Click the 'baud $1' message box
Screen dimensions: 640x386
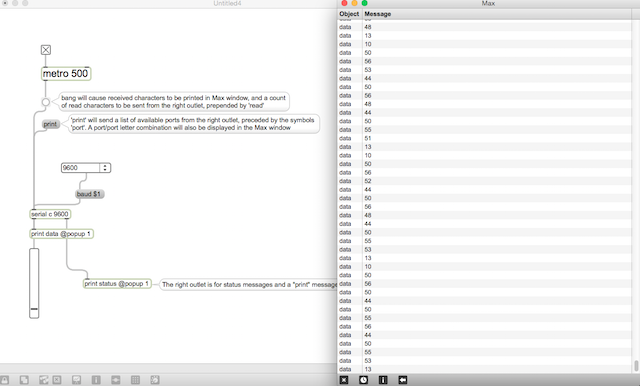click(x=90, y=194)
